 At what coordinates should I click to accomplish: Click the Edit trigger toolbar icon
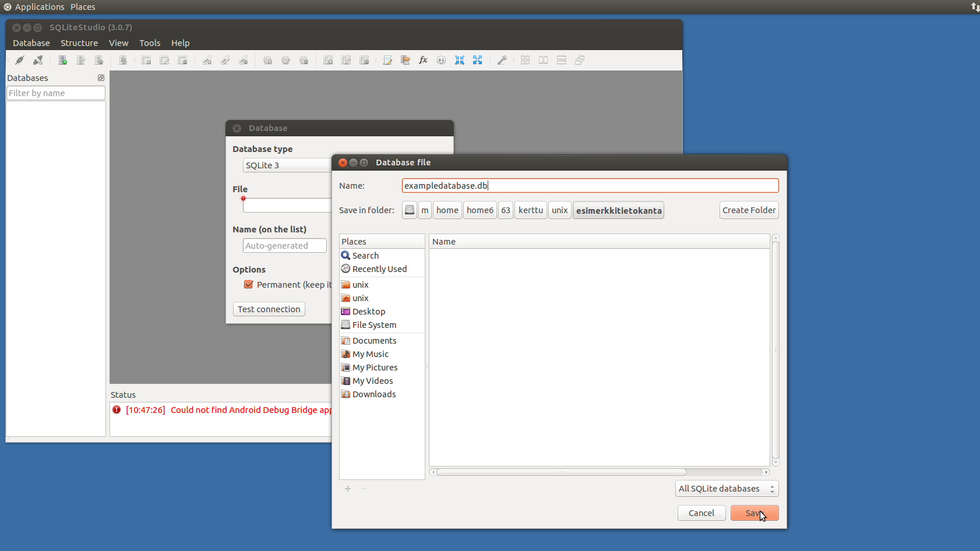(285, 60)
